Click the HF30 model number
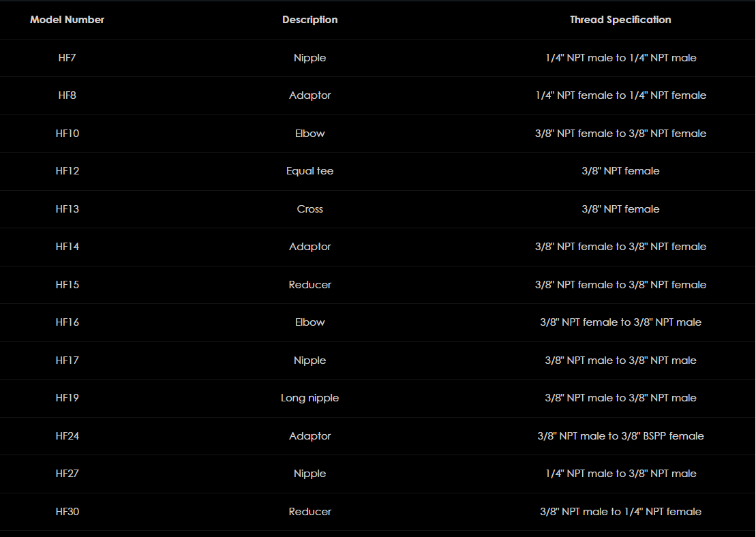 click(x=67, y=512)
